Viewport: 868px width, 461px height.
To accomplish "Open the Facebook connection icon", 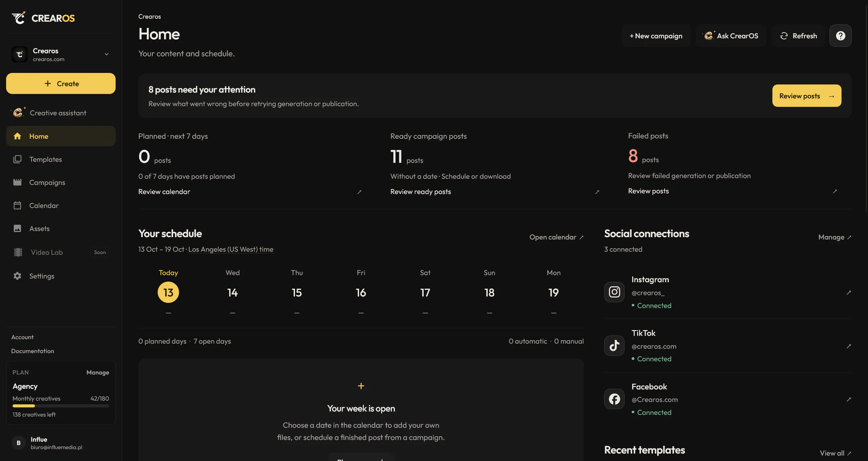I will coord(614,399).
